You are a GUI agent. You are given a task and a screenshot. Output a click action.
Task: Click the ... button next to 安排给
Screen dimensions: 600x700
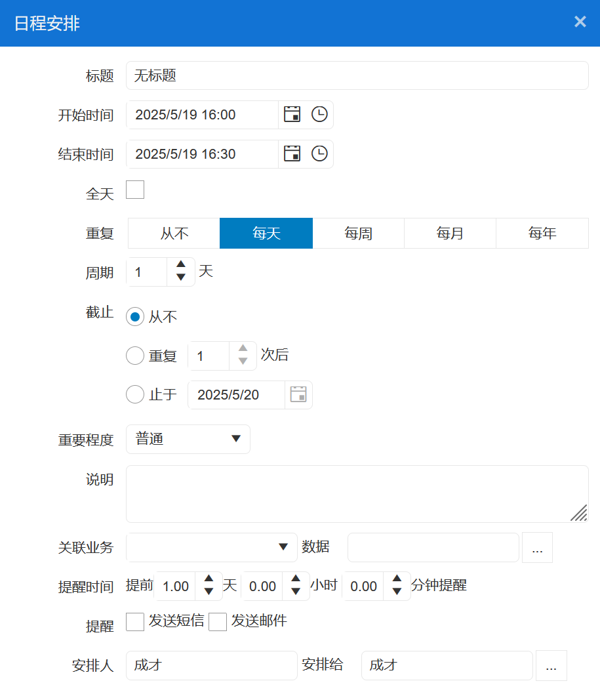tap(551, 665)
